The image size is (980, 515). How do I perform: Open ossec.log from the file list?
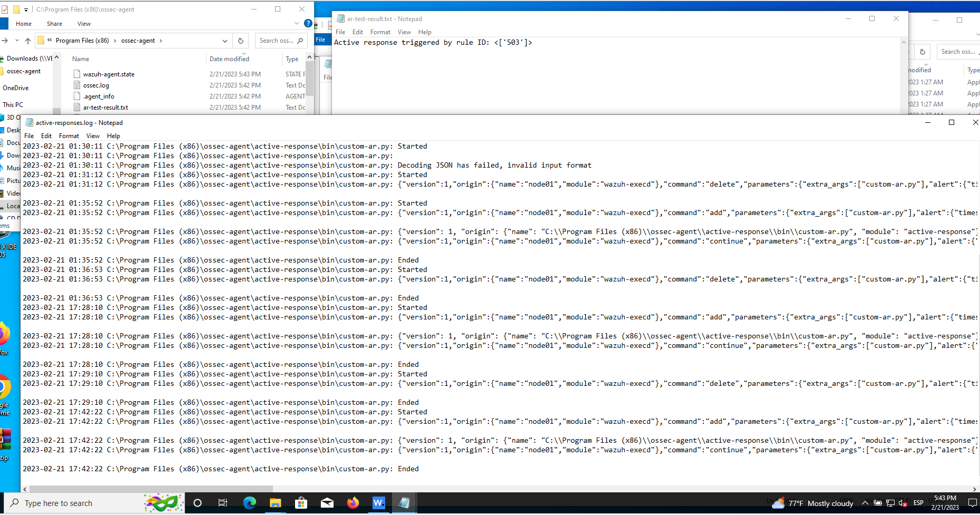(96, 85)
